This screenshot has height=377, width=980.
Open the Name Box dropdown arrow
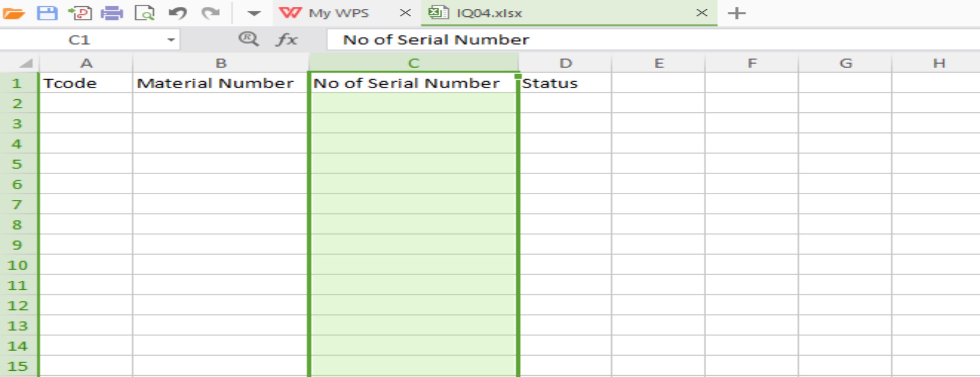pyautogui.click(x=171, y=40)
